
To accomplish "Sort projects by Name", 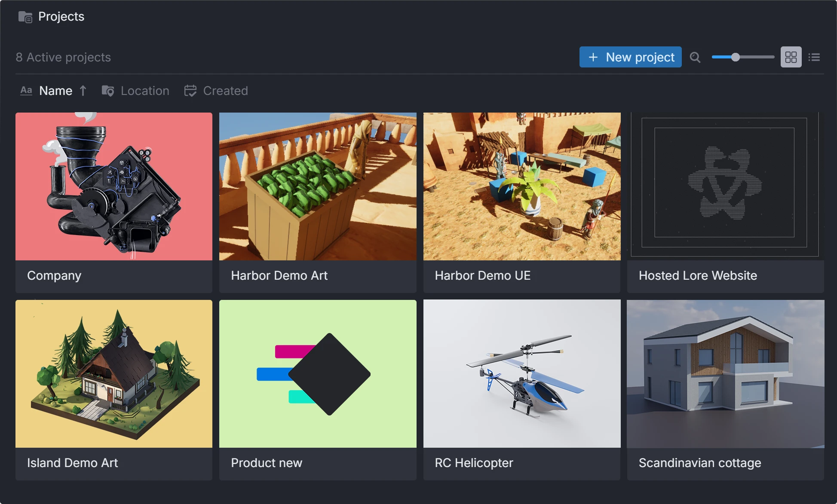I will pos(56,91).
